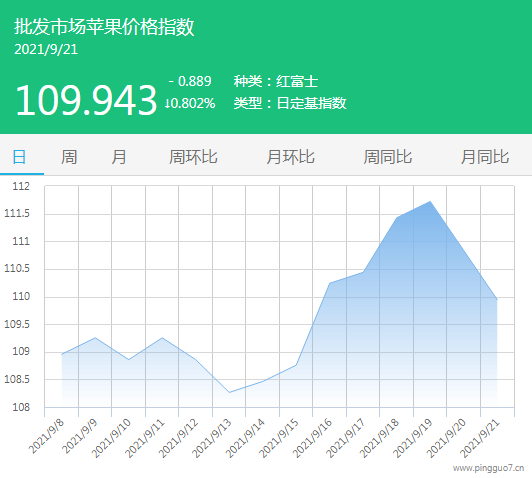532x478 pixels.
Task: Click the 2021/9/16 x-axis date label
Action: pos(312,438)
